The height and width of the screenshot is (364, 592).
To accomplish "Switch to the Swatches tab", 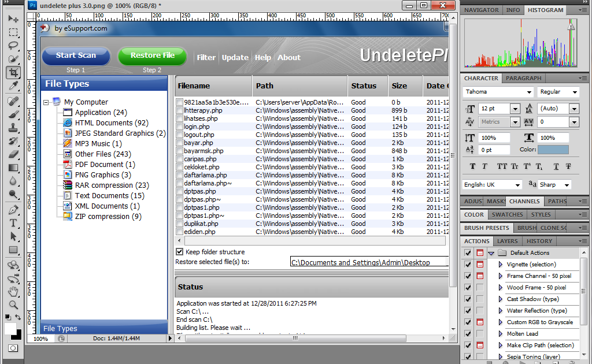I will [507, 214].
